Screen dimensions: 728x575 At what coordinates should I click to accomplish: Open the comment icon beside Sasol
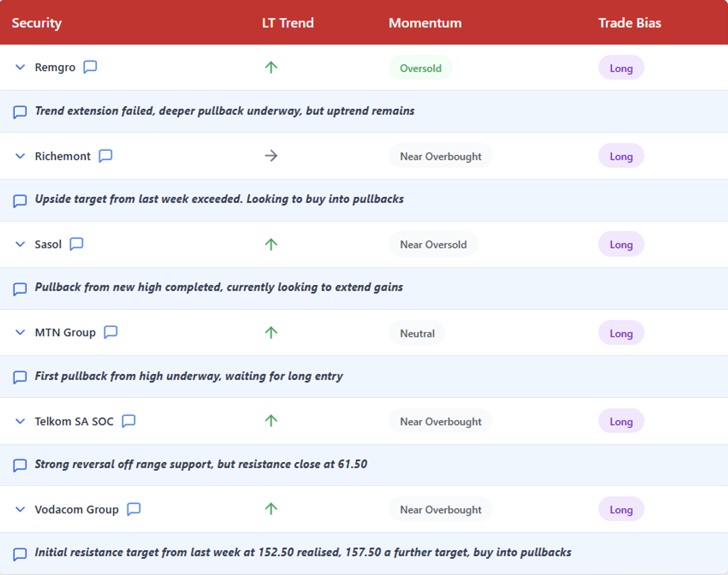click(76, 244)
